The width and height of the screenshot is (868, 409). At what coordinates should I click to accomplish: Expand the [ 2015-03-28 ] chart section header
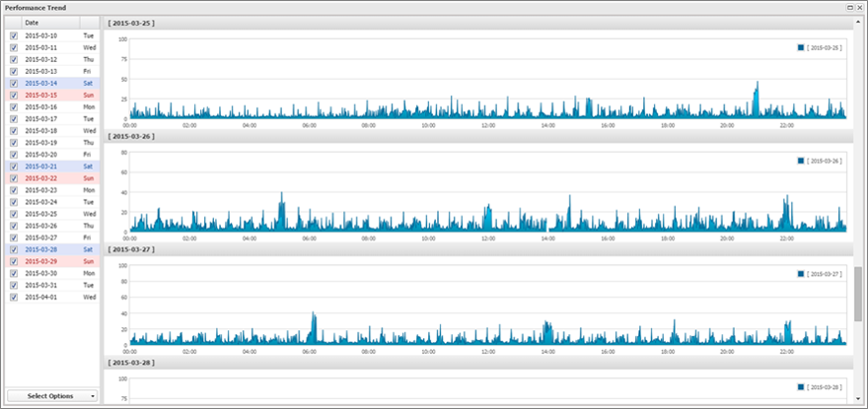coord(479,363)
